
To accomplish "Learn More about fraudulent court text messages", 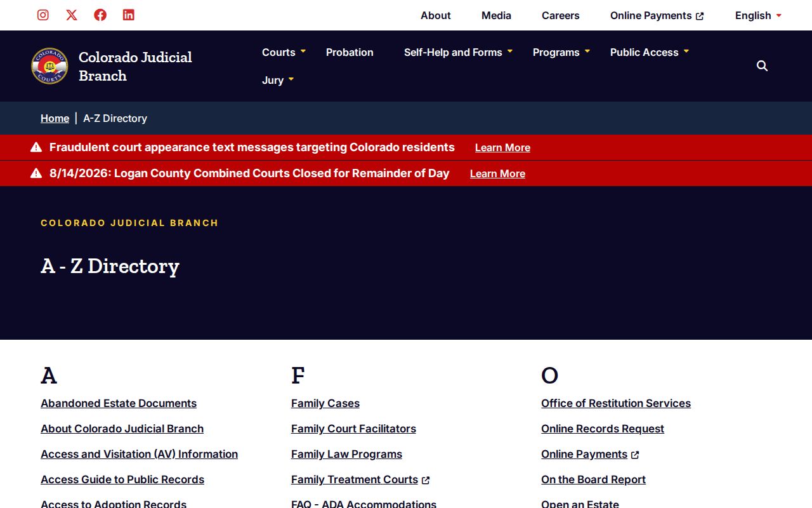I will point(502,147).
